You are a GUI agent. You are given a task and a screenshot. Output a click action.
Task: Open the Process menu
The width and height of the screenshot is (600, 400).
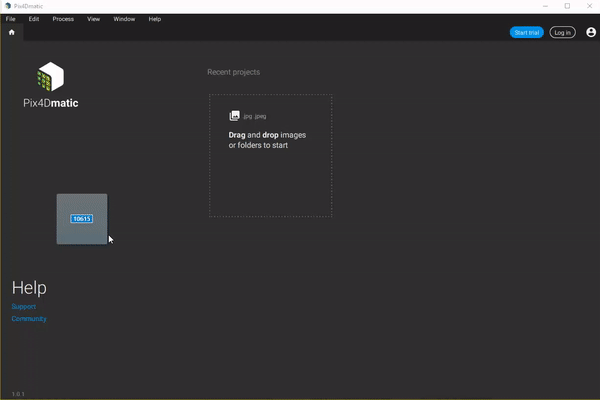click(x=63, y=19)
